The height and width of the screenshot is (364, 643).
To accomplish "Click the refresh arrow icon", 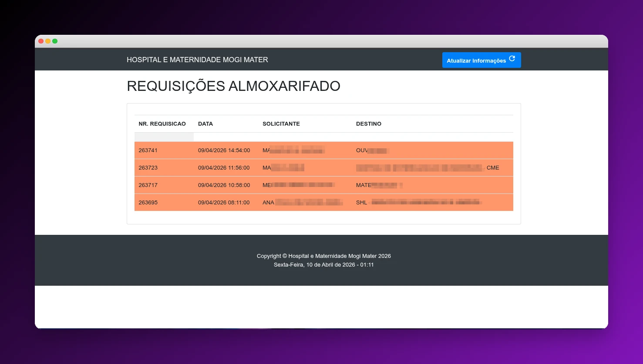I will [x=512, y=59].
